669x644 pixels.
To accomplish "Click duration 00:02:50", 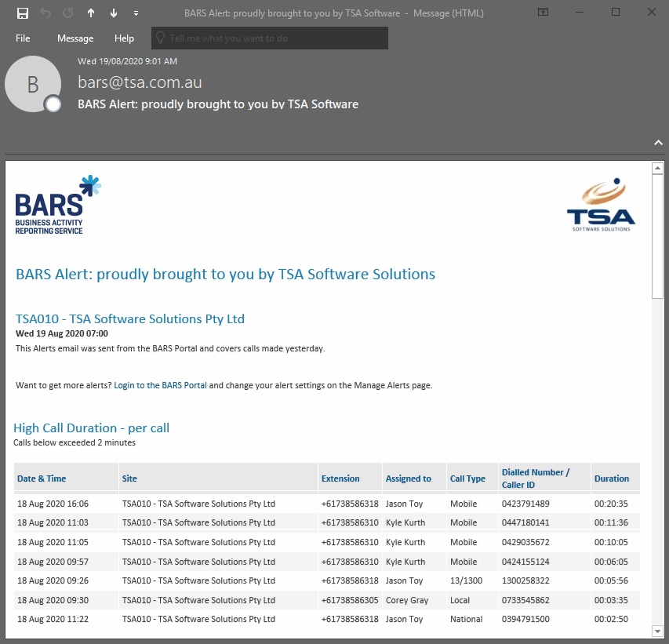I will coord(611,619).
